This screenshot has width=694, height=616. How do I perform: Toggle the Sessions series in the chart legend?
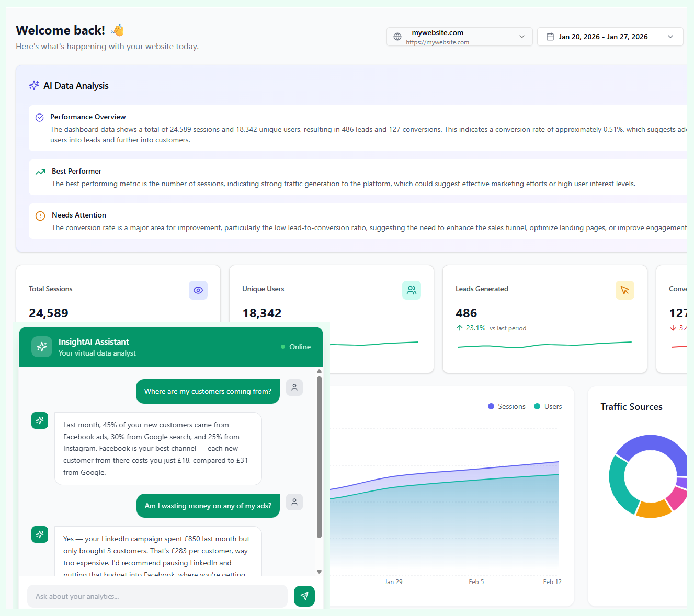point(506,406)
